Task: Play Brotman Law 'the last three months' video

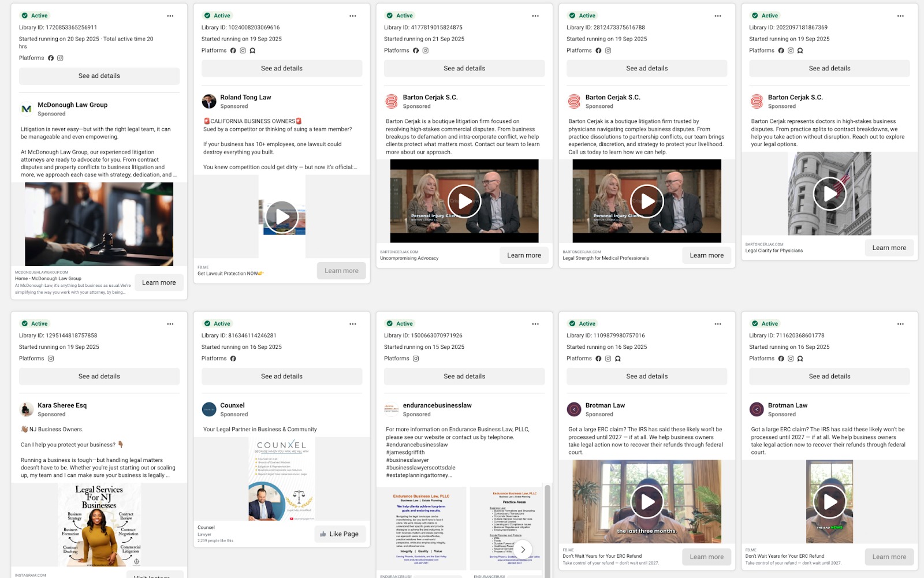Action: pos(647,502)
